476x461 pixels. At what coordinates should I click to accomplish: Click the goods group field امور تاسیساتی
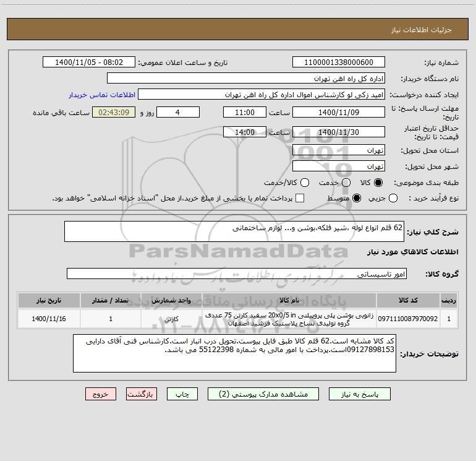(237, 274)
